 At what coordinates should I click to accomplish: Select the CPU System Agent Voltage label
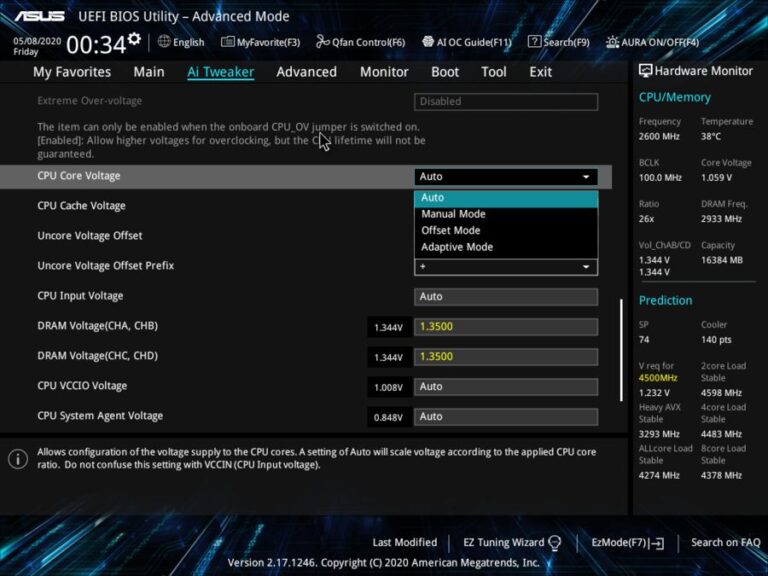point(100,416)
